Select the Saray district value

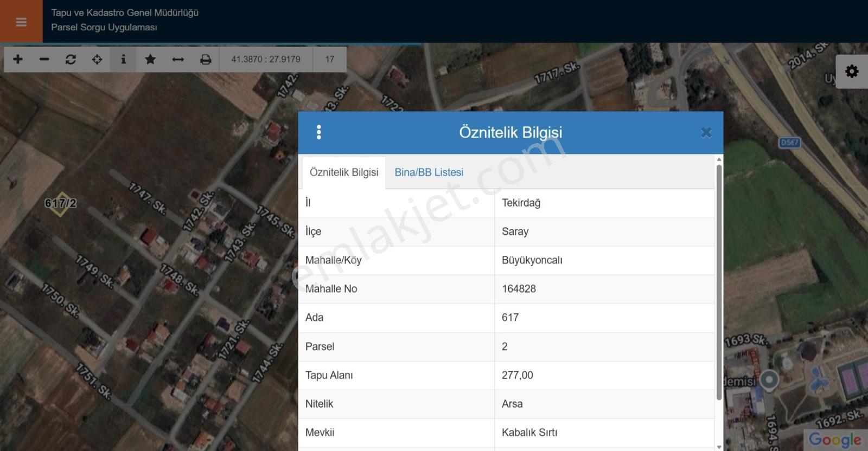click(x=604, y=231)
